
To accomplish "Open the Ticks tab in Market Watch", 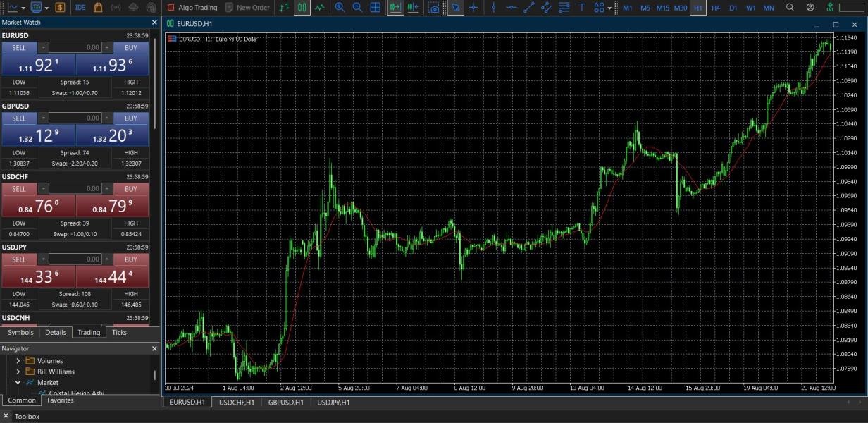I will 119,333.
